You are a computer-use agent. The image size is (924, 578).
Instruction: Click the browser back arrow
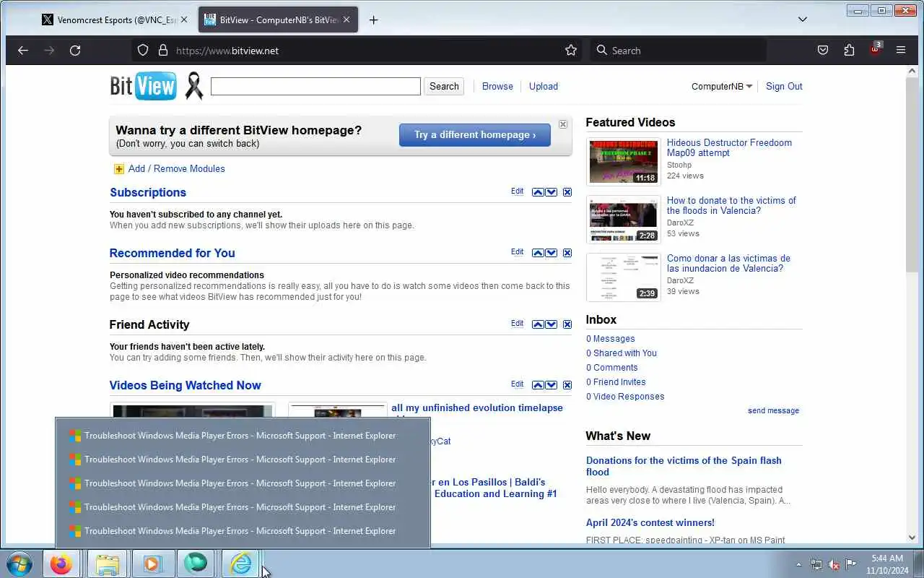23,51
